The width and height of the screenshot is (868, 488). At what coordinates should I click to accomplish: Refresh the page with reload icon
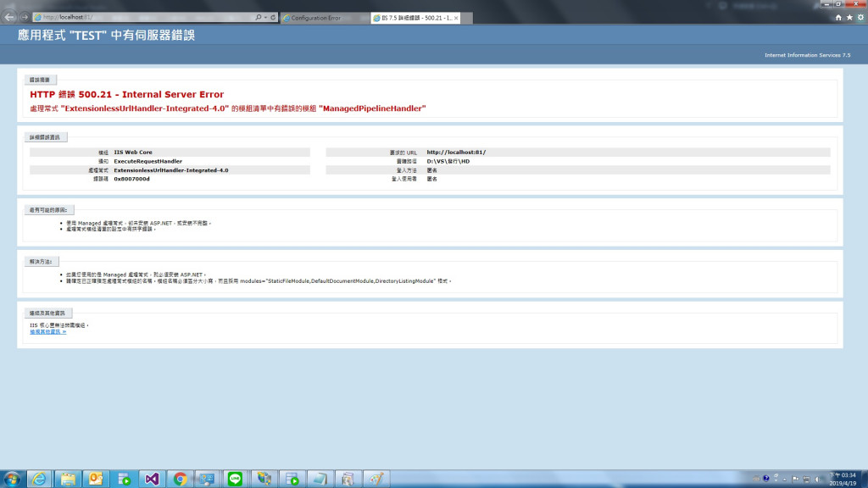coord(273,17)
